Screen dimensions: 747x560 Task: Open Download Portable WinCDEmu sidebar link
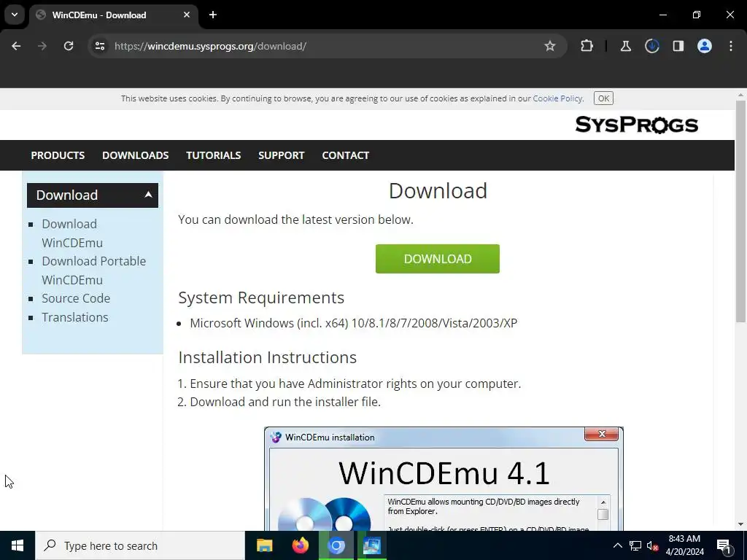click(x=94, y=271)
